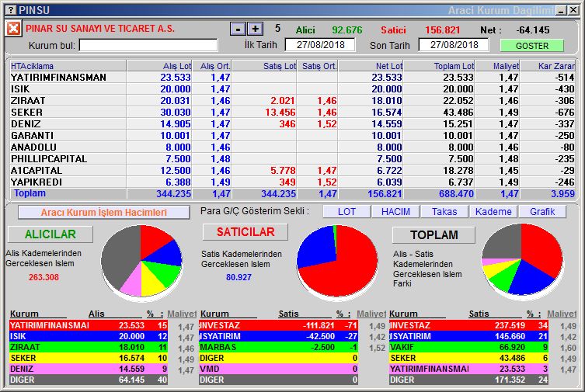Sort by Toplam Lot column header
Image resolution: width=585 pixels, height=392 pixels.
click(x=439, y=66)
